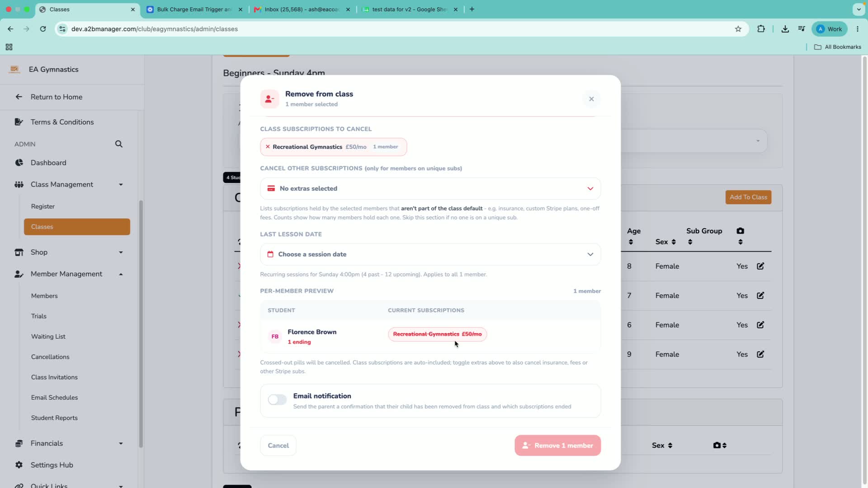Click the view site information icon
Image resolution: width=868 pixels, height=488 pixels.
tap(62, 29)
